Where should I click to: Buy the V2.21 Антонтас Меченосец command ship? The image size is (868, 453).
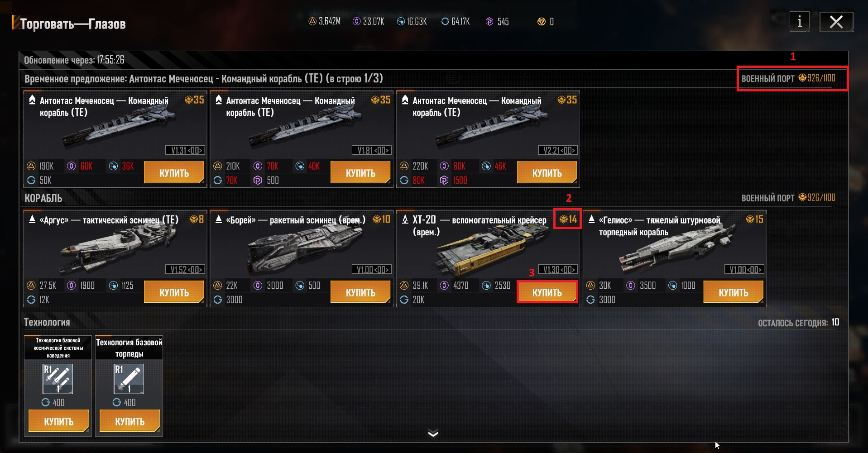[x=547, y=173]
